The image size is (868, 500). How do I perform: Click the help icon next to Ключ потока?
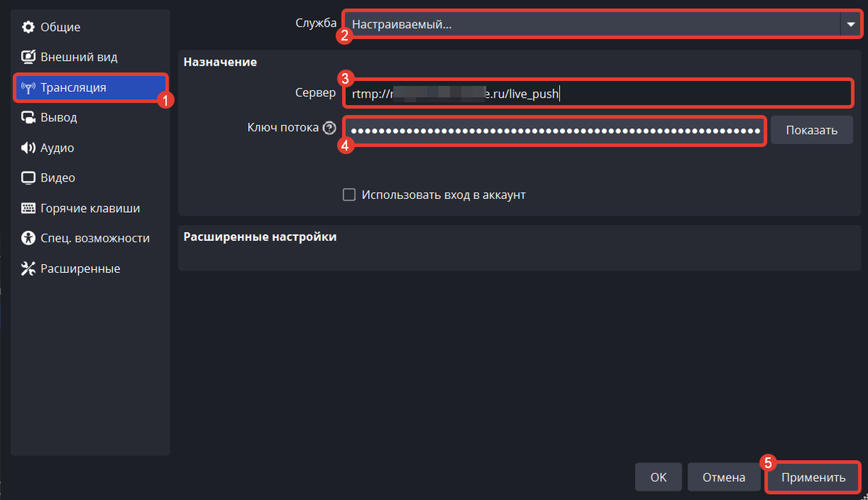click(x=330, y=128)
